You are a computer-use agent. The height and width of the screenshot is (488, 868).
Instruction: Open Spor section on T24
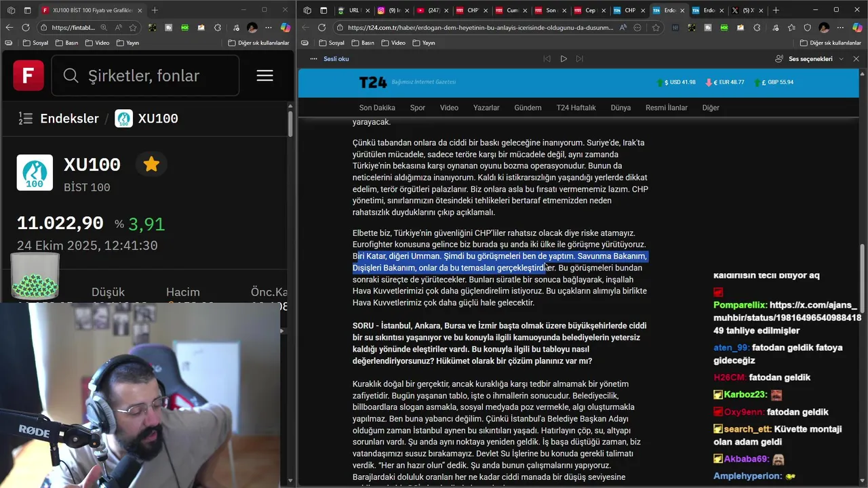point(418,108)
